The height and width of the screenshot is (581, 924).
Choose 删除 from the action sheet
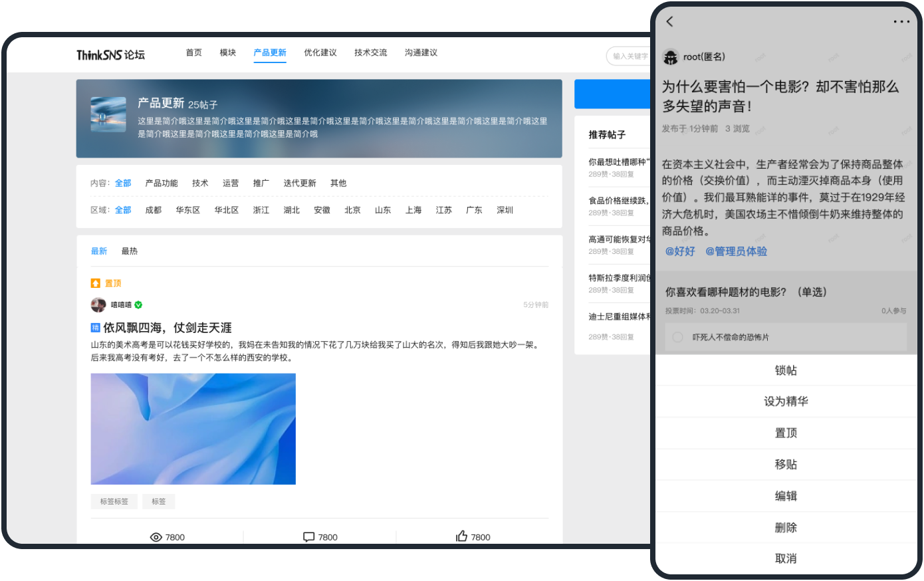point(786,527)
